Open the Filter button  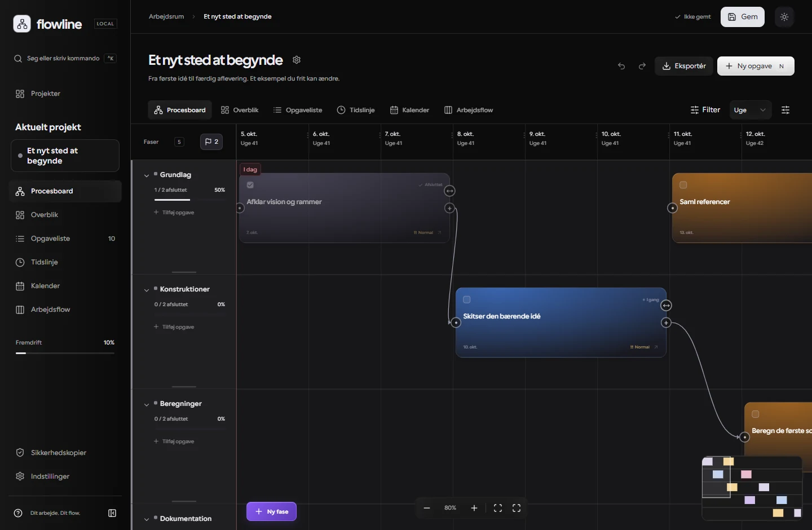[x=705, y=110]
